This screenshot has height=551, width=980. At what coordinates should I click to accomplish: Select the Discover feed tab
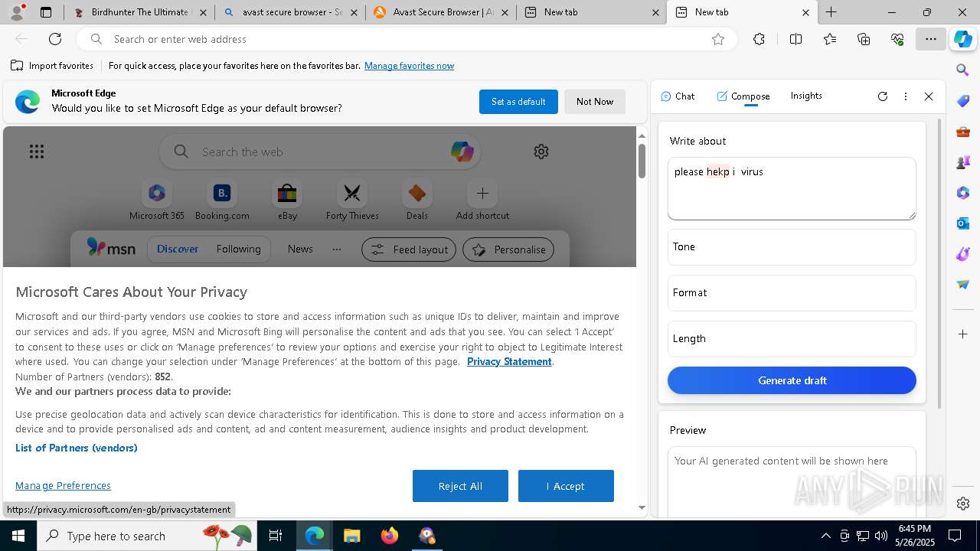(178, 249)
